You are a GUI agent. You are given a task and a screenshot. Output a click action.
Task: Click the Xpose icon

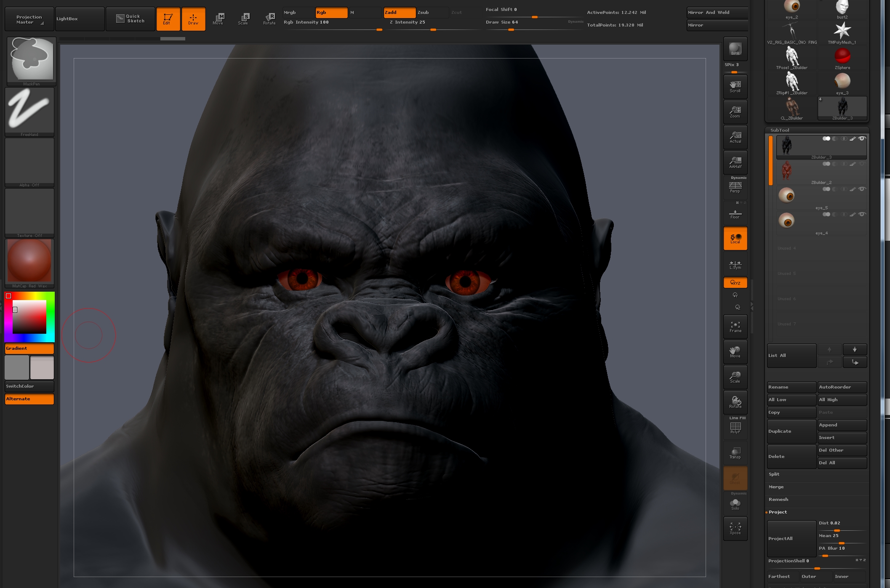[x=735, y=529]
